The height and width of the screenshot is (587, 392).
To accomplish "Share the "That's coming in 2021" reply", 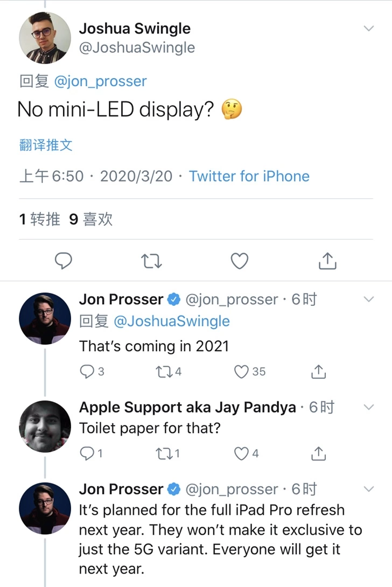I will coord(319,372).
